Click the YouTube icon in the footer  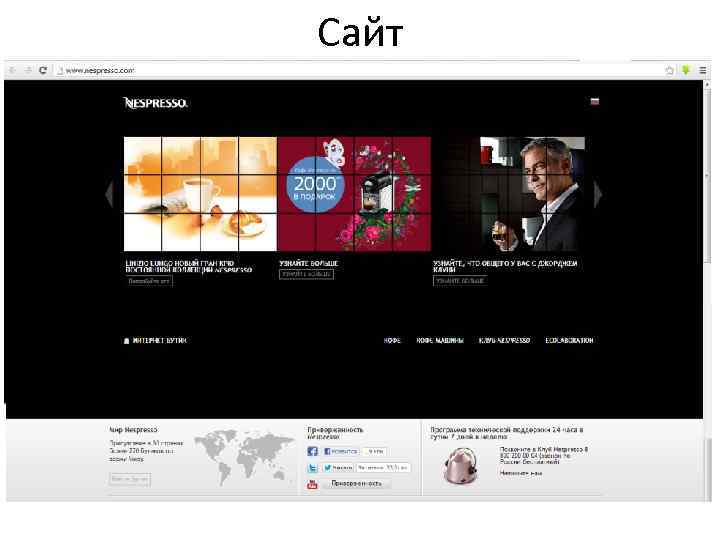(x=312, y=484)
